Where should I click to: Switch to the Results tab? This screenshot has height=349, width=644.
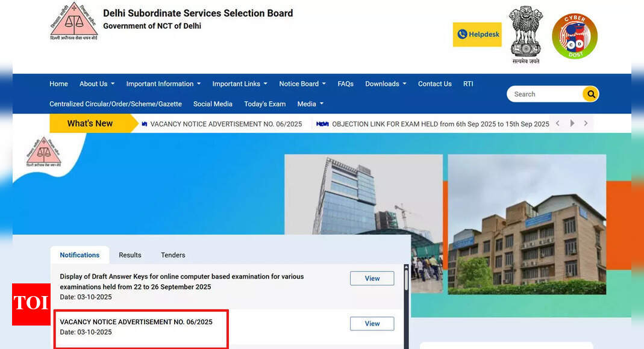click(130, 255)
